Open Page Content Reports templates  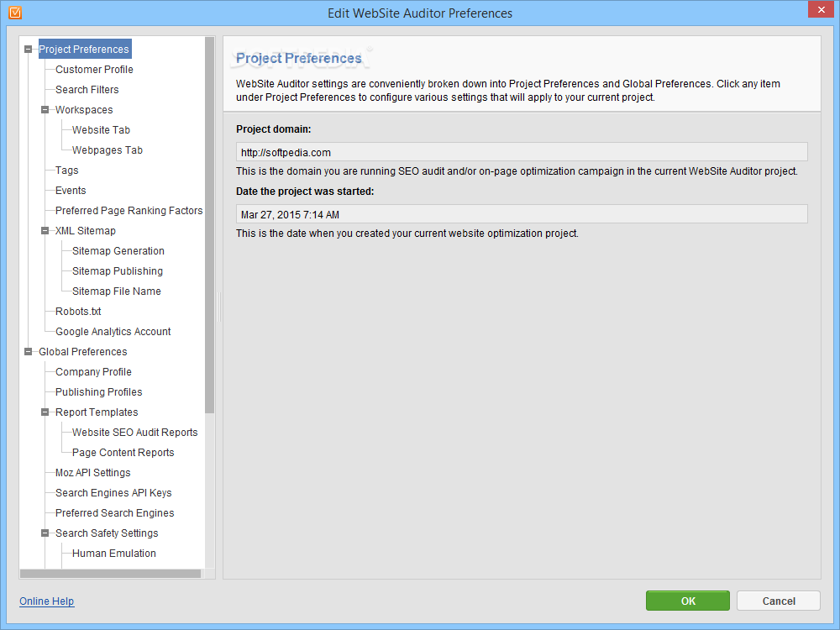coord(123,453)
